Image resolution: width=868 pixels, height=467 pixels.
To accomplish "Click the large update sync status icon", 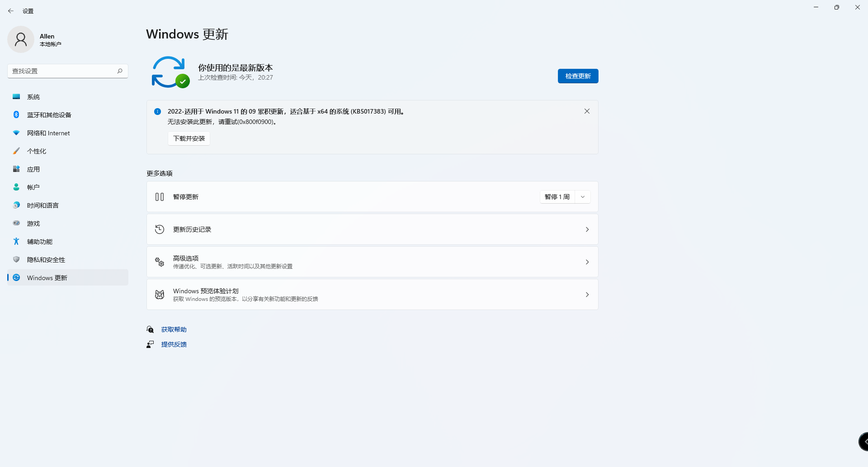I will 170,72.
